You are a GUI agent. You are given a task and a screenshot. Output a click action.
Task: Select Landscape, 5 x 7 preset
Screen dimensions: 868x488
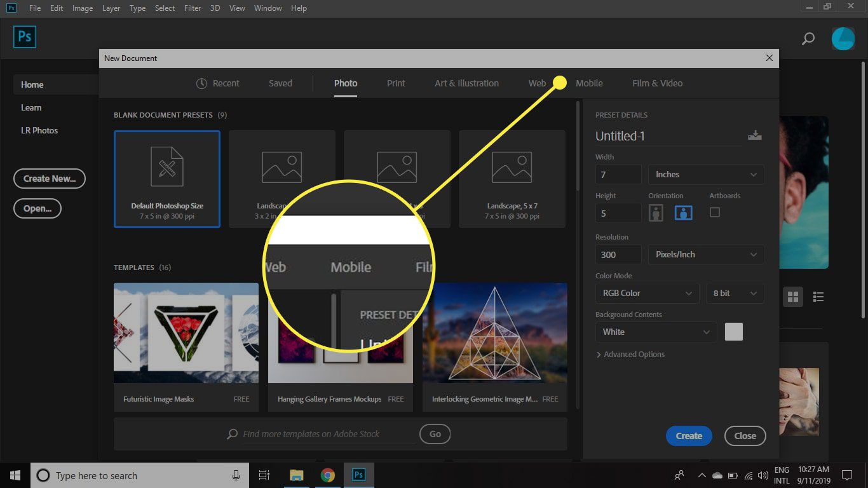pos(512,179)
